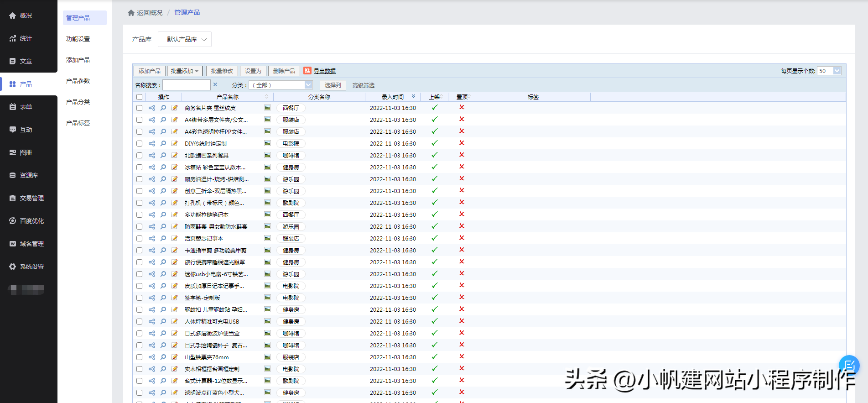Open the 分类 (全部) category filter dropdown
This screenshot has height=403, width=868.
coord(281,85)
